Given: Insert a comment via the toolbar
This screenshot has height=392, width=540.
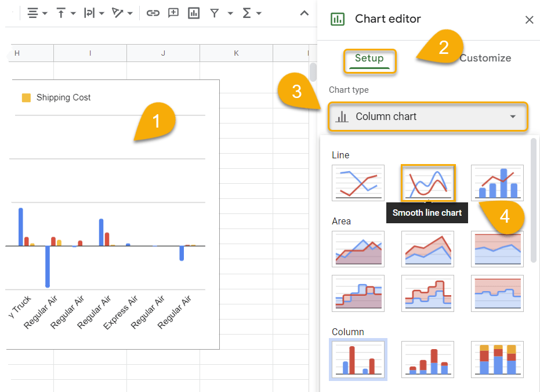Looking at the screenshot, I should [173, 13].
